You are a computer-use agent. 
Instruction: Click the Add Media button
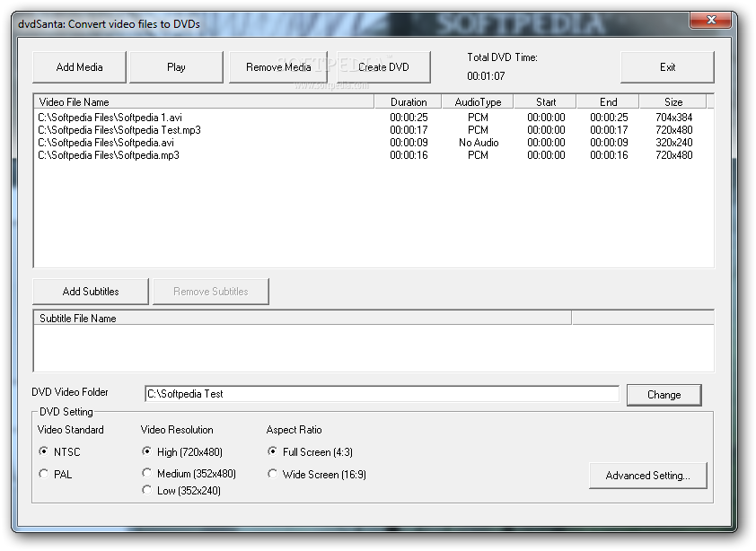point(79,67)
